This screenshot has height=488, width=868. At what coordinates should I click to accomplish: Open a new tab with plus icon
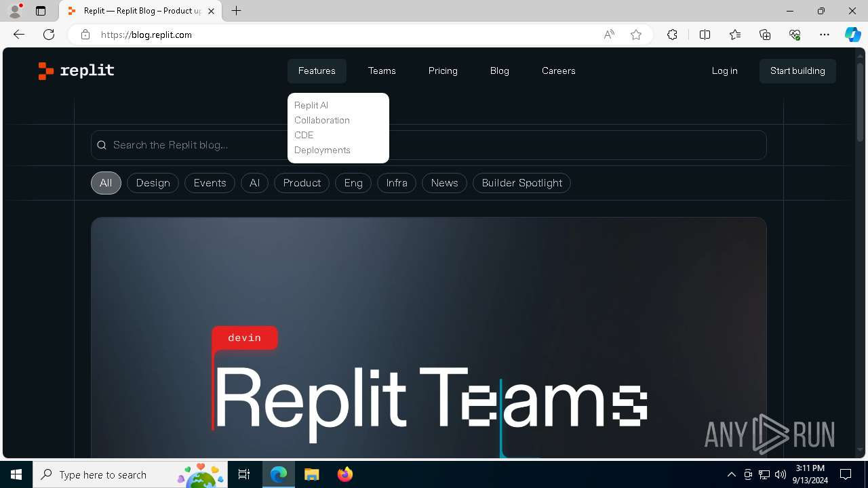[x=236, y=11]
